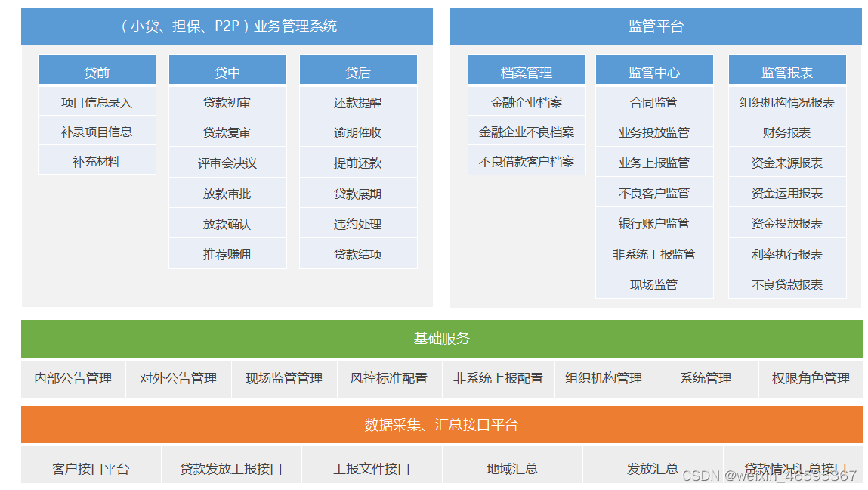Select 权限角色管理 cell

point(811,379)
